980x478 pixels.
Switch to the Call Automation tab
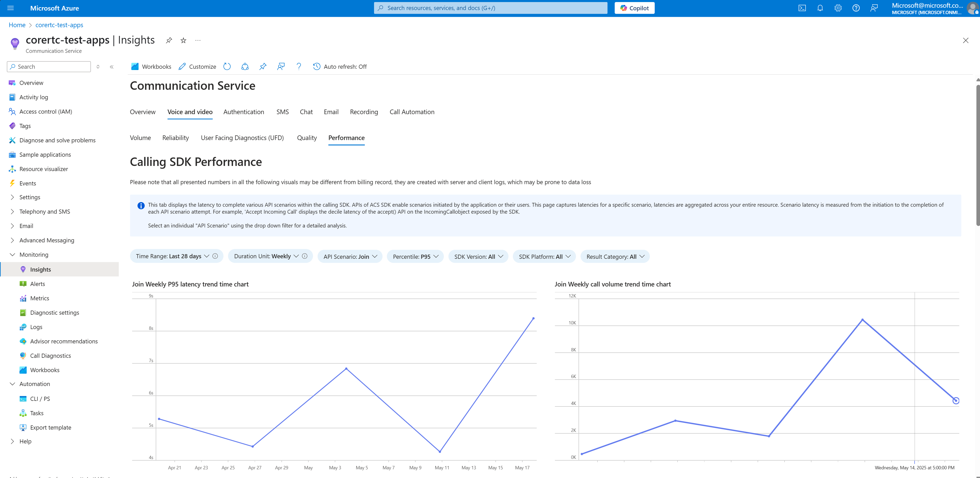(x=412, y=112)
